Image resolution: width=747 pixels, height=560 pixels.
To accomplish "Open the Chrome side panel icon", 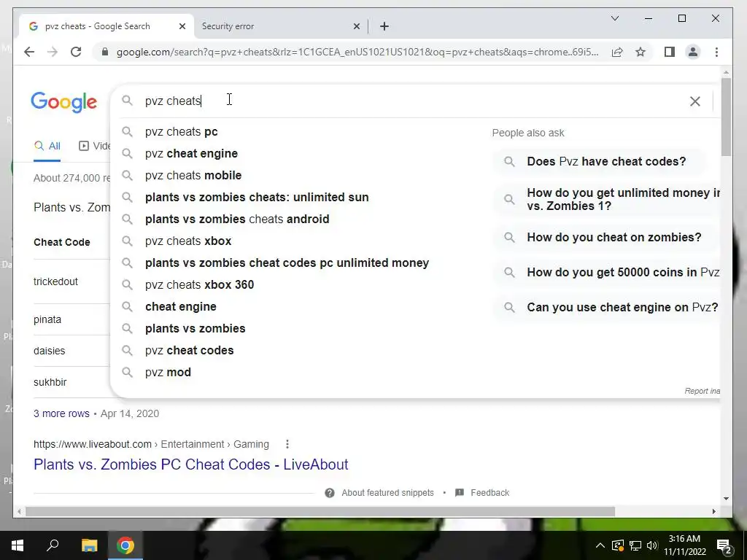I will pyautogui.click(x=670, y=52).
